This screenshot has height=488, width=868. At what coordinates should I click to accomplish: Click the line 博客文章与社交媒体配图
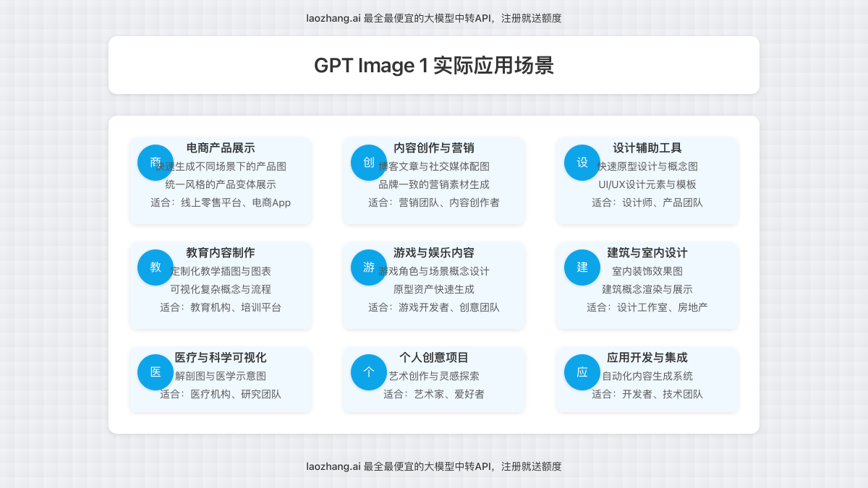(x=434, y=166)
